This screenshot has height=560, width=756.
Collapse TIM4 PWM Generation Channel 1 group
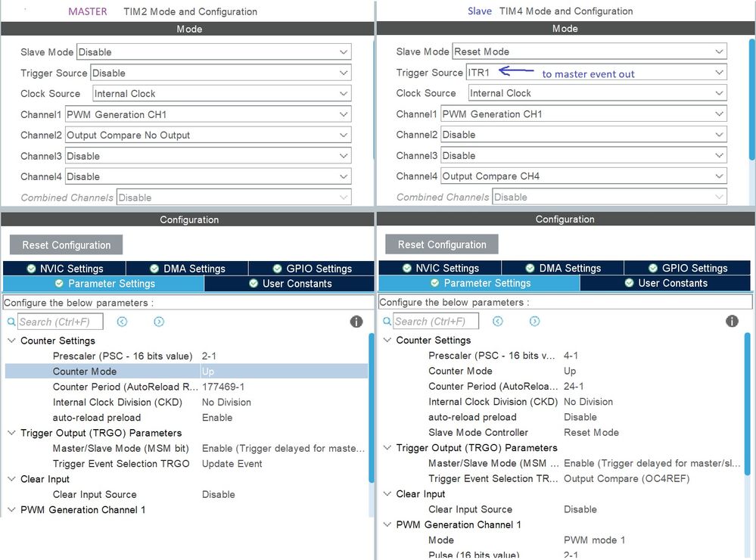click(387, 524)
